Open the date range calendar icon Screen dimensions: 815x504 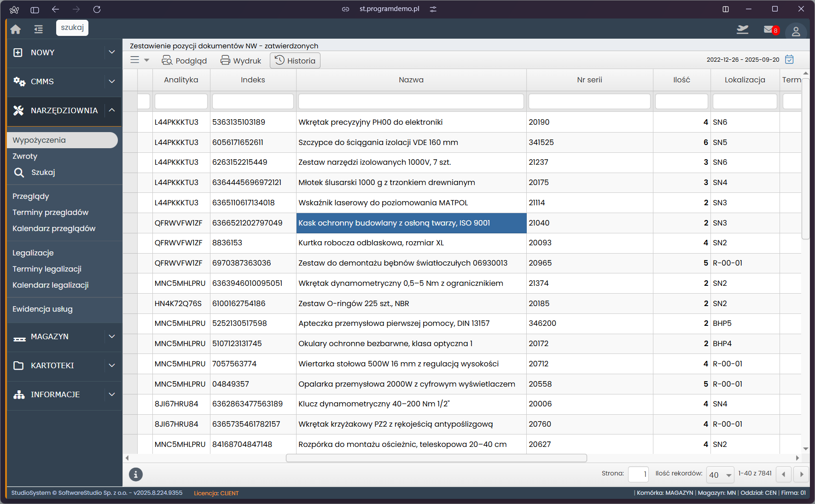coord(789,59)
